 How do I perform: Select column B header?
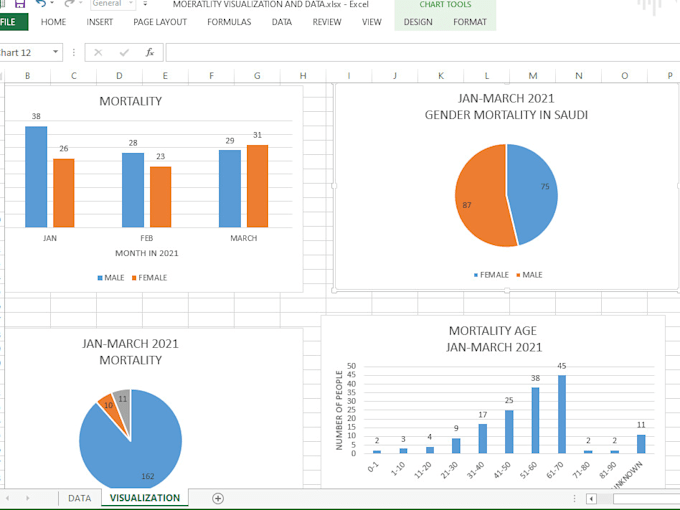coord(28,76)
